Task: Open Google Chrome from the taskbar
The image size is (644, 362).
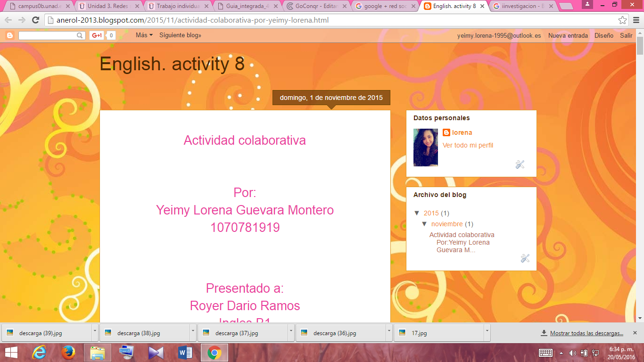Action: (x=215, y=353)
